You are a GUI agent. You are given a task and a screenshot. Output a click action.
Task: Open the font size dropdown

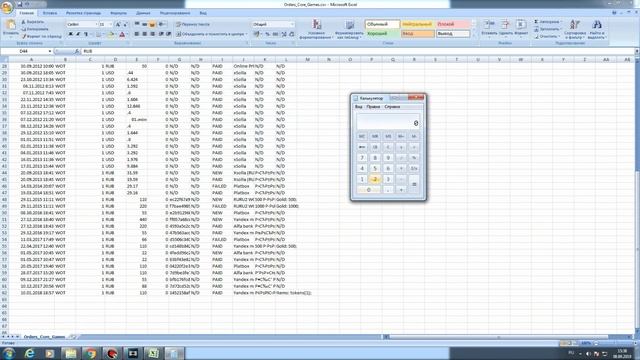111,24
